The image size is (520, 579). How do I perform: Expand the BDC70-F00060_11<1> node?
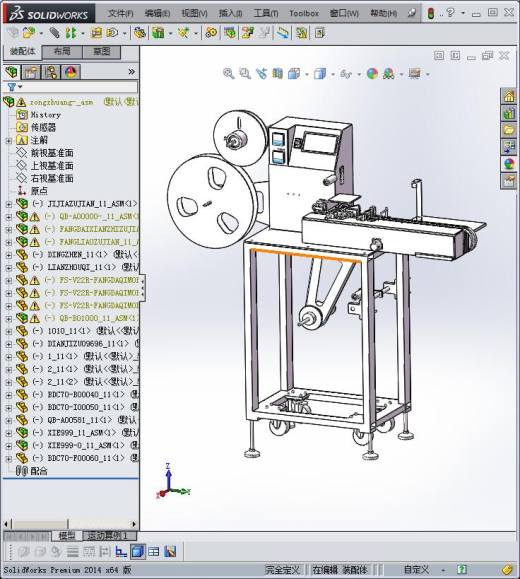click(8, 459)
